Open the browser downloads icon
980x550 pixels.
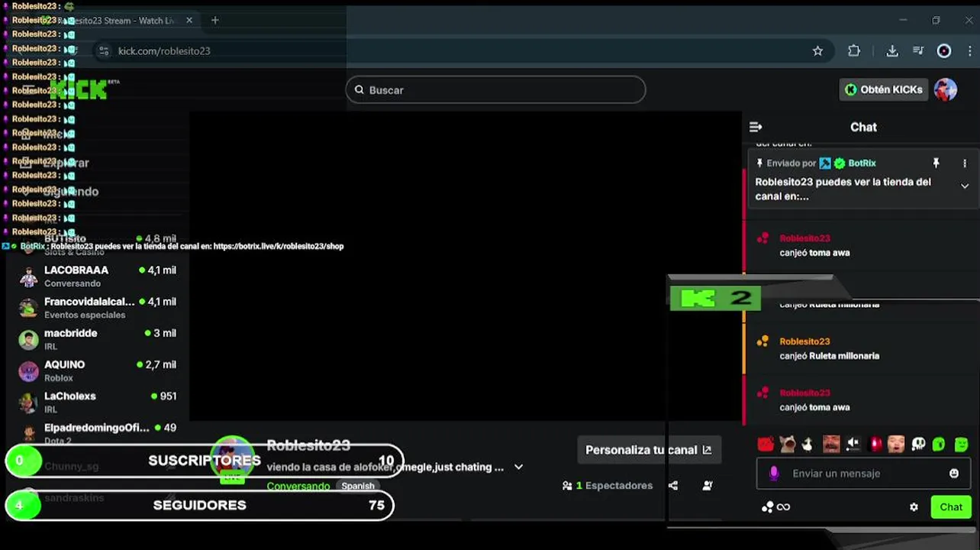[891, 51]
